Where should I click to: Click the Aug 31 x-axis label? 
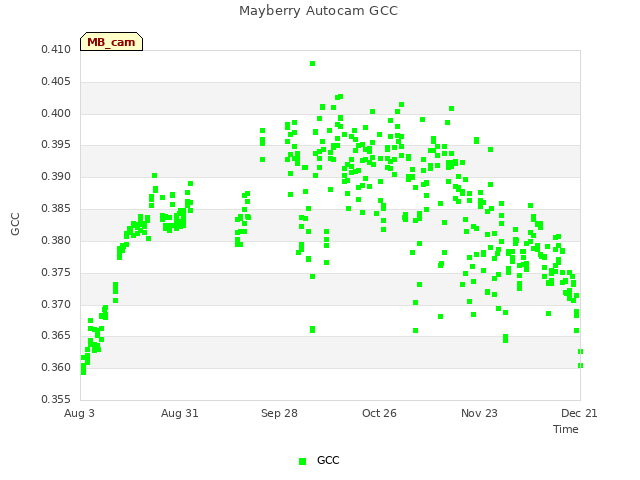pyautogui.click(x=180, y=413)
